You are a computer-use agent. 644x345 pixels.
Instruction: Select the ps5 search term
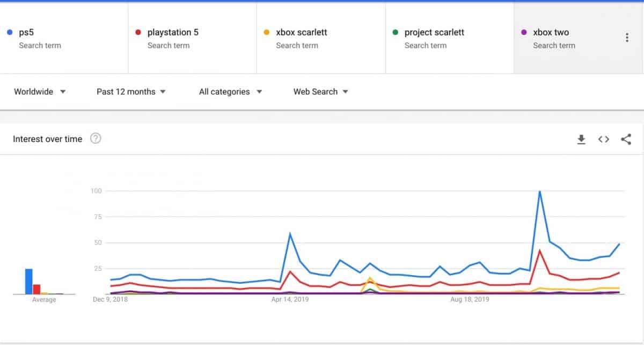pos(27,32)
